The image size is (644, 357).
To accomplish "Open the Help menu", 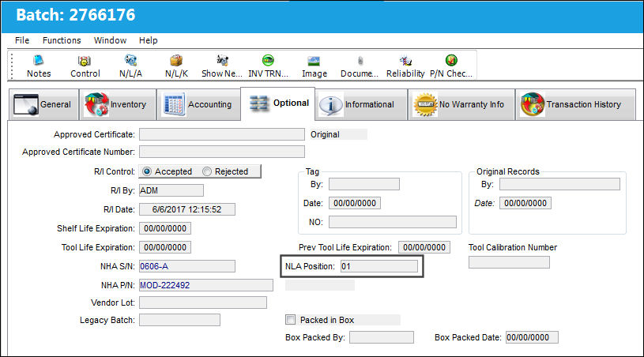I will [149, 40].
